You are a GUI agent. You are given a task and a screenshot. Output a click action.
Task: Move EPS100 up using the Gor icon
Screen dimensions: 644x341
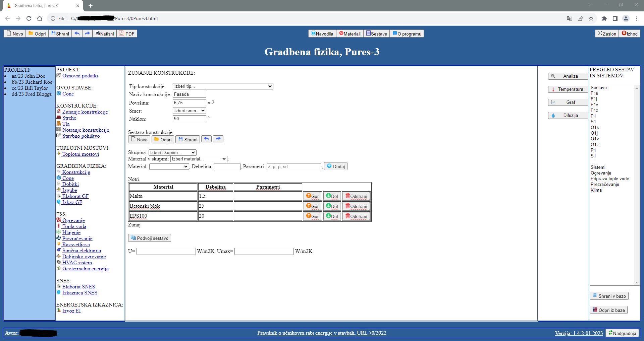pos(312,216)
